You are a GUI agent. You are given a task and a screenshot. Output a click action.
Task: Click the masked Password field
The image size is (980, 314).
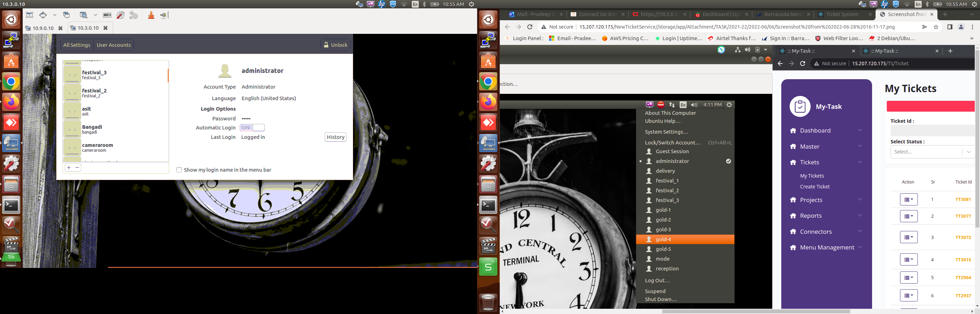click(246, 119)
